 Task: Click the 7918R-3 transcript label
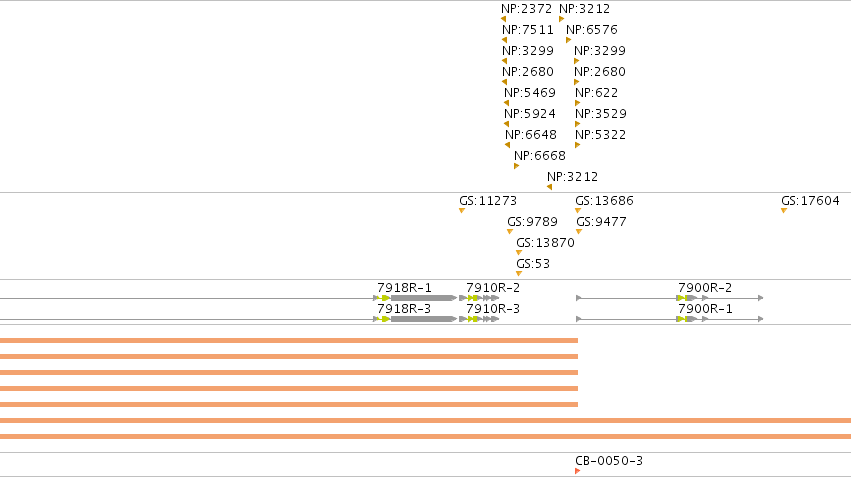[404, 309]
